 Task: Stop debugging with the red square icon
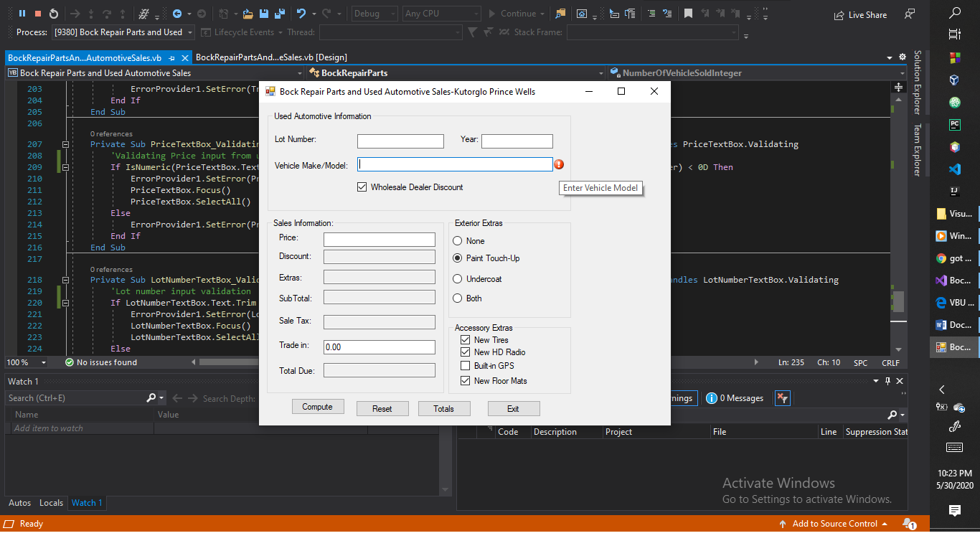tap(38, 14)
